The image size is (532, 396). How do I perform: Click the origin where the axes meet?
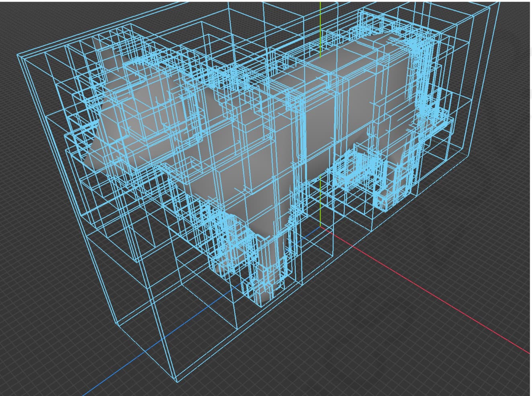pos(321,227)
